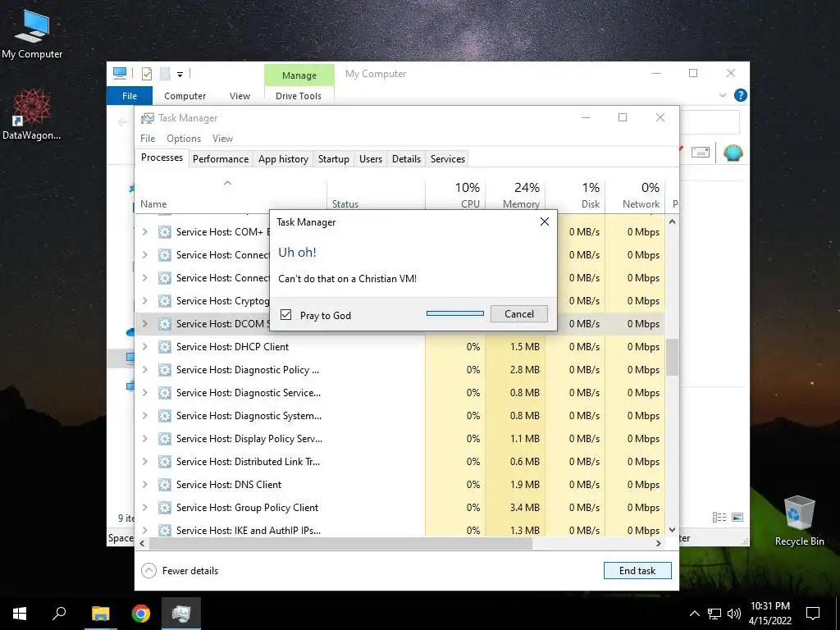
Task: Collapse the Explorer ribbon chevron
Action: 723,95
